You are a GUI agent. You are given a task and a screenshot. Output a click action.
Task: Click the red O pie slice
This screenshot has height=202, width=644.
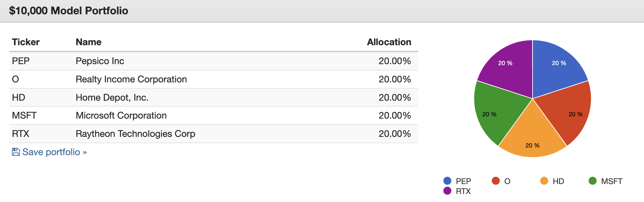(x=570, y=111)
